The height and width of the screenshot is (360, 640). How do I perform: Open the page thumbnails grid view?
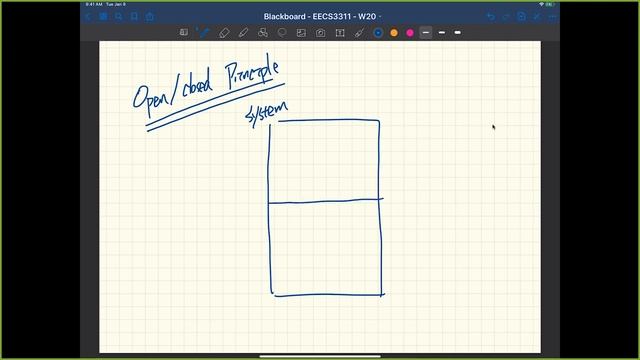click(103, 17)
